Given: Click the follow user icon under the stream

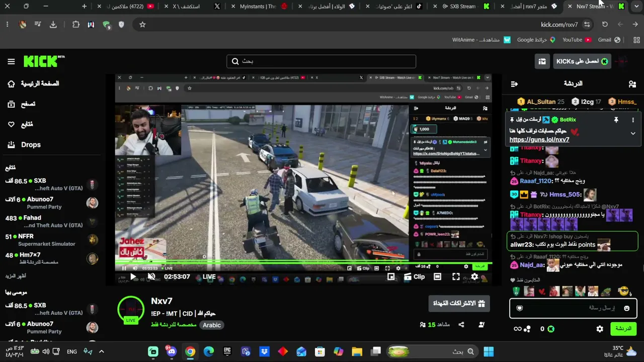Looking at the screenshot, I should tap(481, 325).
